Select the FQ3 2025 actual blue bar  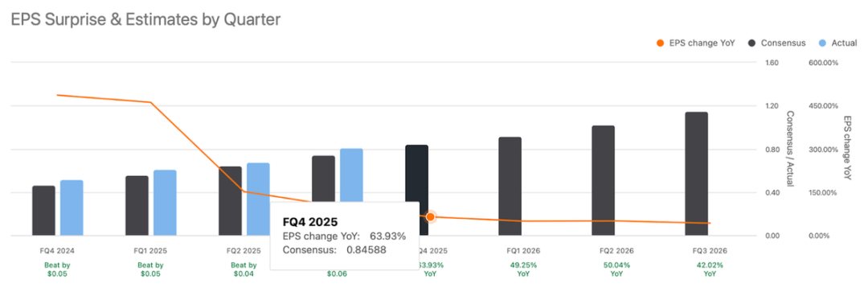(x=351, y=175)
